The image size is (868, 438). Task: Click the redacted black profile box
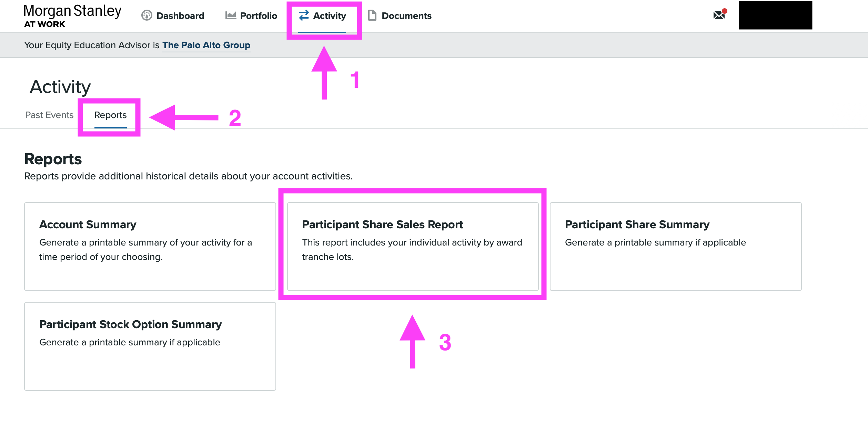775,15
